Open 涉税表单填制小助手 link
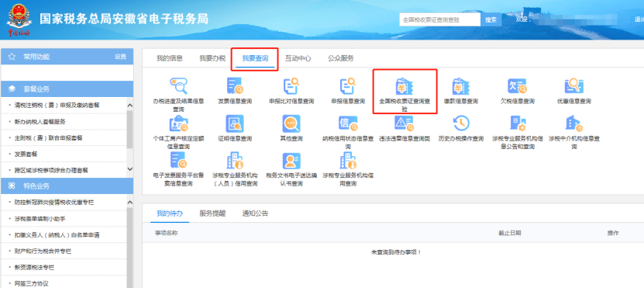644x288 pixels. [40, 218]
